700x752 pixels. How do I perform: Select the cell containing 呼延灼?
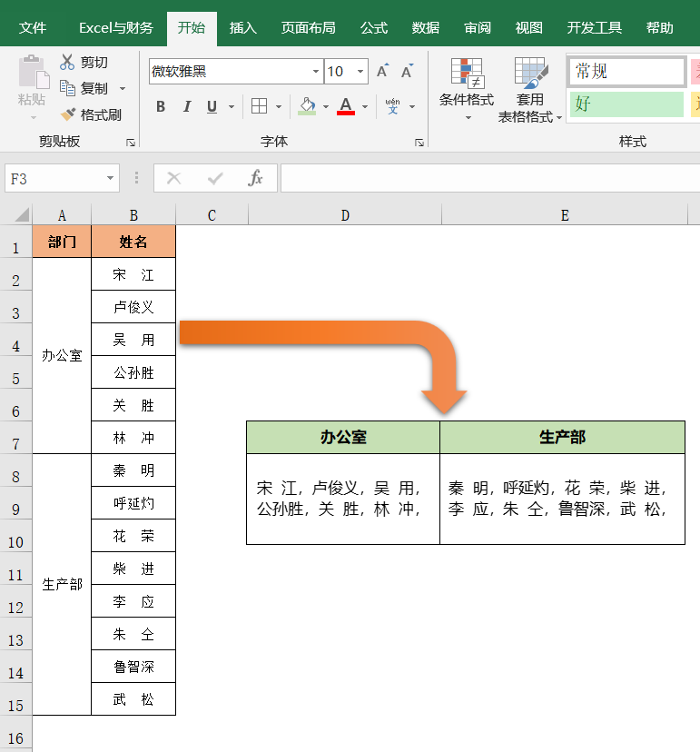[x=133, y=502]
